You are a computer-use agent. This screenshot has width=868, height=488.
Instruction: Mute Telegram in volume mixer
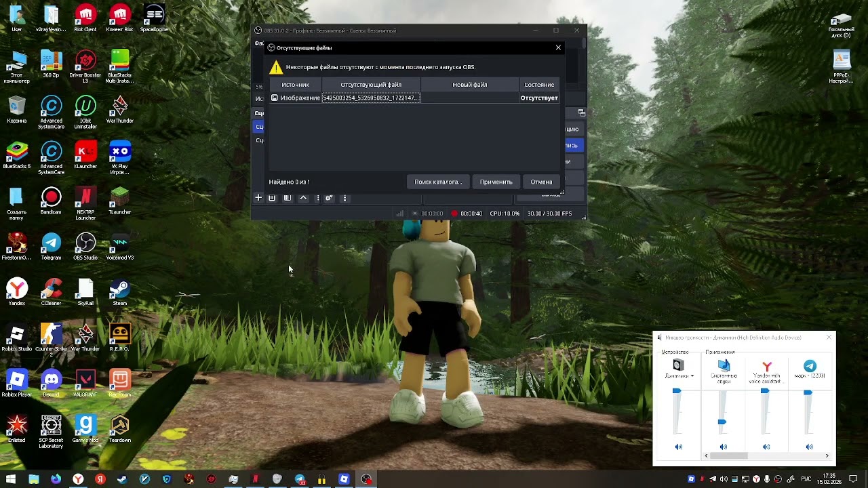coord(809,447)
